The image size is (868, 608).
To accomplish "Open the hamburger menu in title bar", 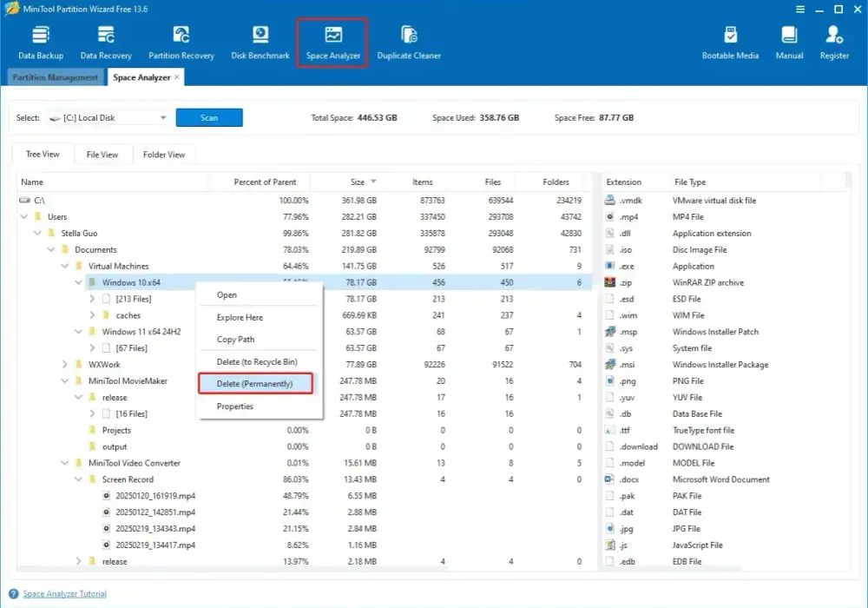I will click(800, 9).
